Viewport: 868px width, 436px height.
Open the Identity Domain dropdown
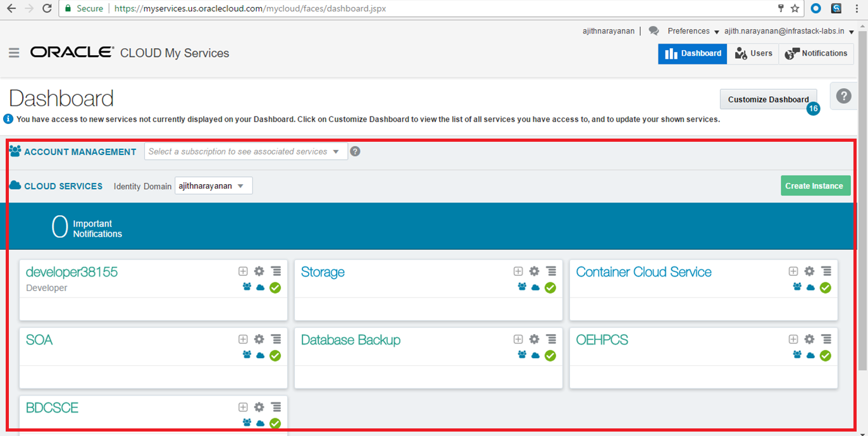pos(213,186)
